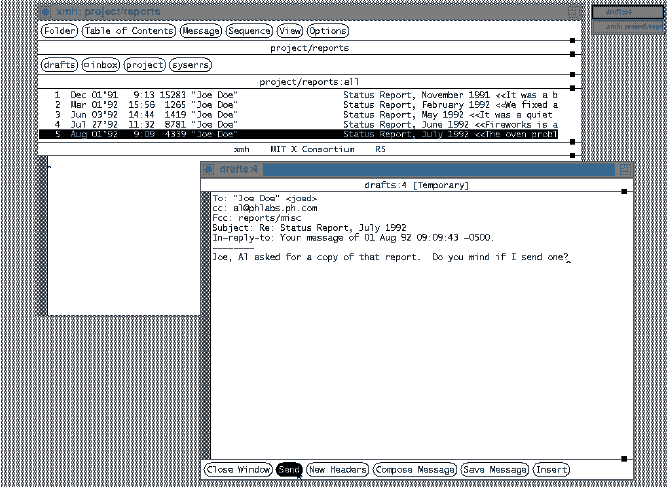This screenshot has height=487, width=668.
Task: Click the Insert button
Action: pyautogui.click(x=551, y=470)
